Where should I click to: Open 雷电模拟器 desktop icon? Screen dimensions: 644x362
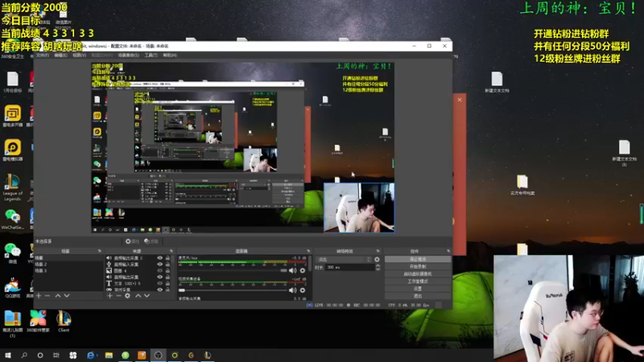13,150
